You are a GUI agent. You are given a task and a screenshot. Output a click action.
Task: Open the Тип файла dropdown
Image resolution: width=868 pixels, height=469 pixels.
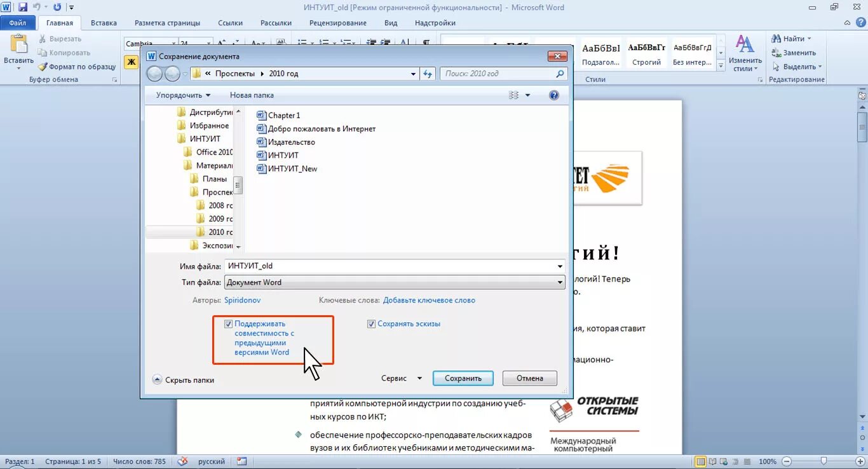(x=395, y=283)
